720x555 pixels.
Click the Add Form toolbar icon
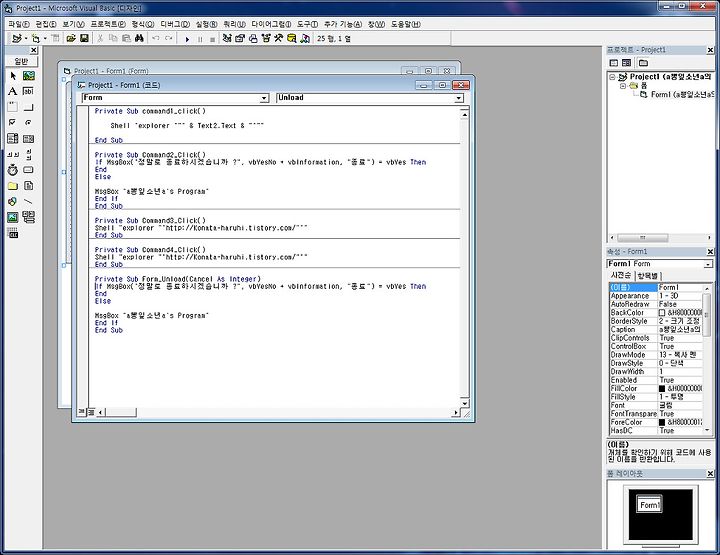(x=35, y=39)
